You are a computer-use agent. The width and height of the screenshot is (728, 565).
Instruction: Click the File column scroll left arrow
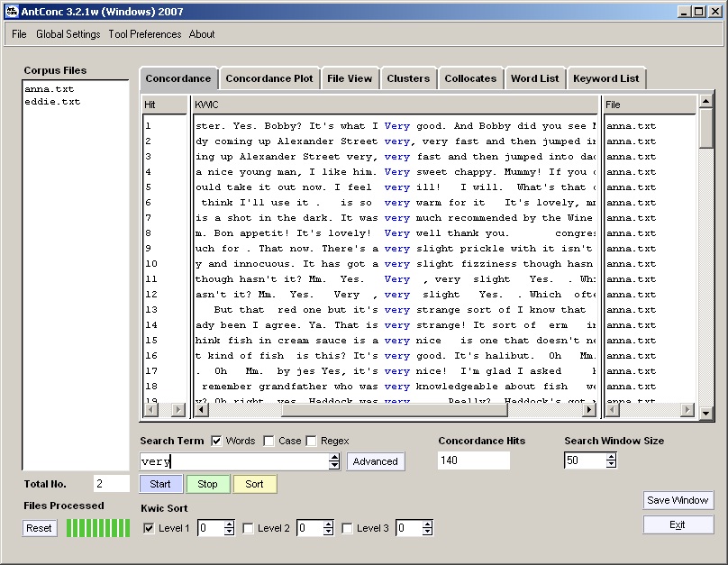click(x=611, y=410)
